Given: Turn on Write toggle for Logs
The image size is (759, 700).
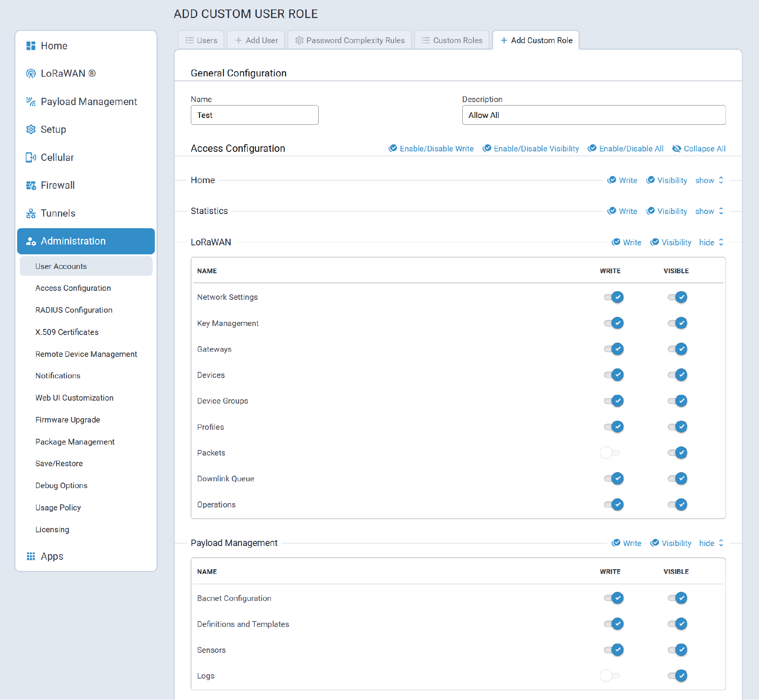Looking at the screenshot, I should click(610, 676).
